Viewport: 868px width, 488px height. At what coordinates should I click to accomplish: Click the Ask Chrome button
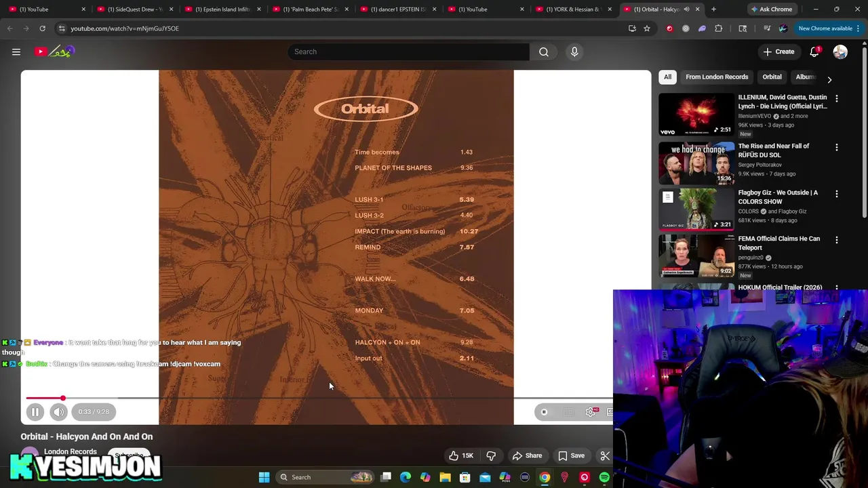(771, 9)
